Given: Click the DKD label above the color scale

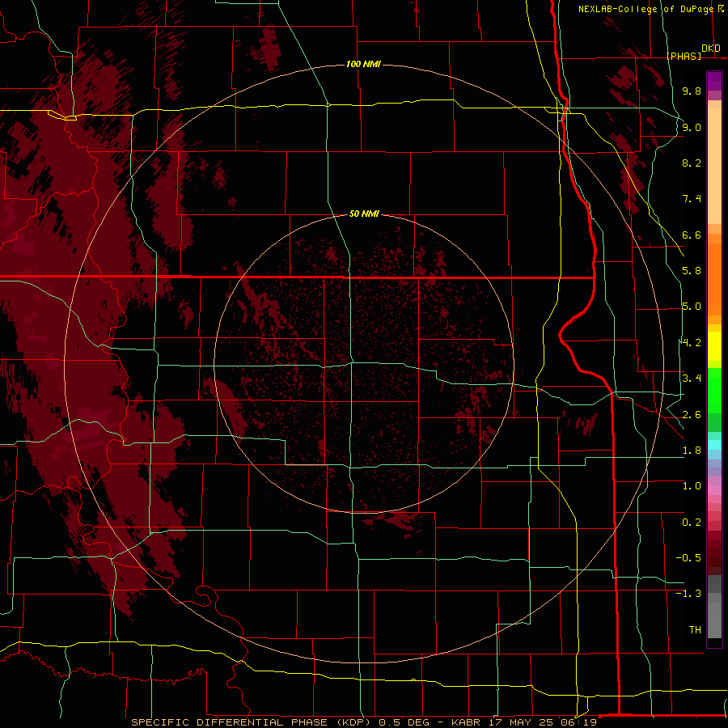Looking at the screenshot, I should click(x=711, y=49).
